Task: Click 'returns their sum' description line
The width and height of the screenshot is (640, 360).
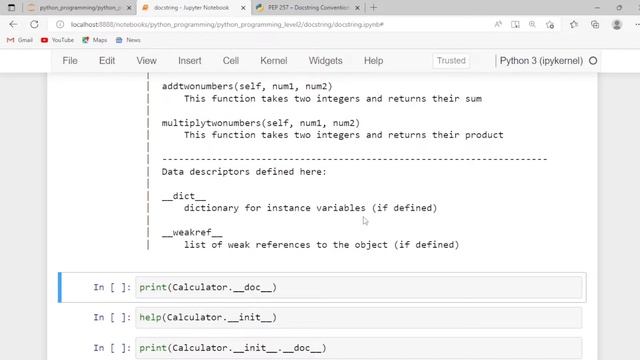Action: tap(333, 99)
